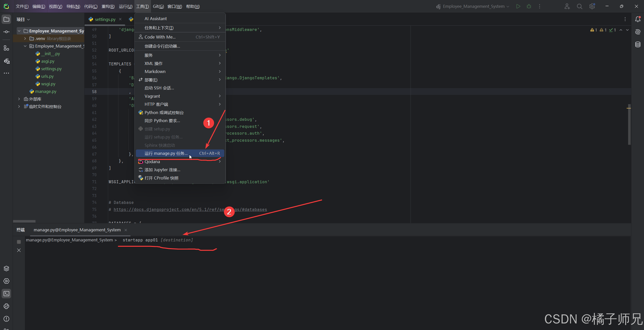Choose 创建命令行启动器 menu entry
Viewport: 644px width, 330px height.
pyautogui.click(x=180, y=46)
